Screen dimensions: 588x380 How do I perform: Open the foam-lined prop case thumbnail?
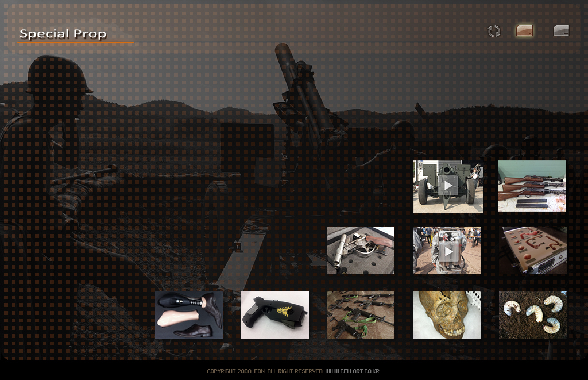(x=532, y=250)
